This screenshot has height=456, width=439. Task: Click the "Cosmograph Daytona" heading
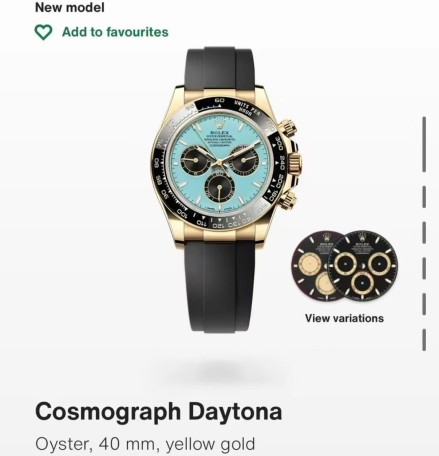pos(159,411)
